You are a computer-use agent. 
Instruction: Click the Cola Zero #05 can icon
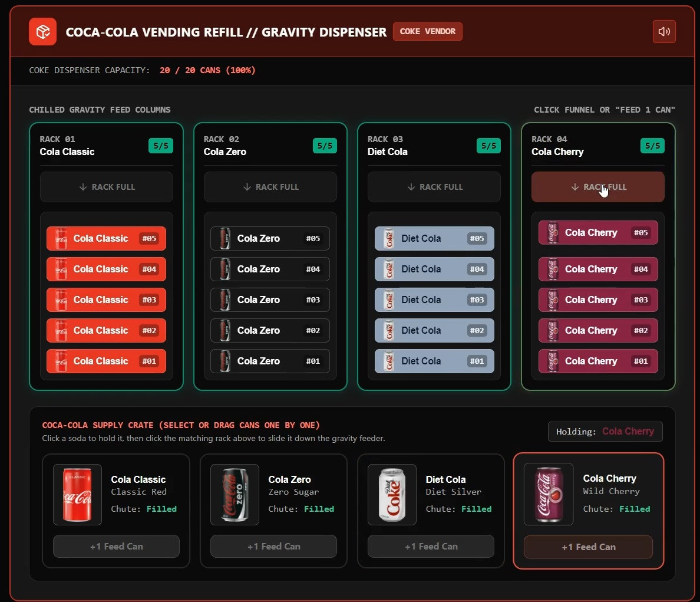pyautogui.click(x=226, y=238)
